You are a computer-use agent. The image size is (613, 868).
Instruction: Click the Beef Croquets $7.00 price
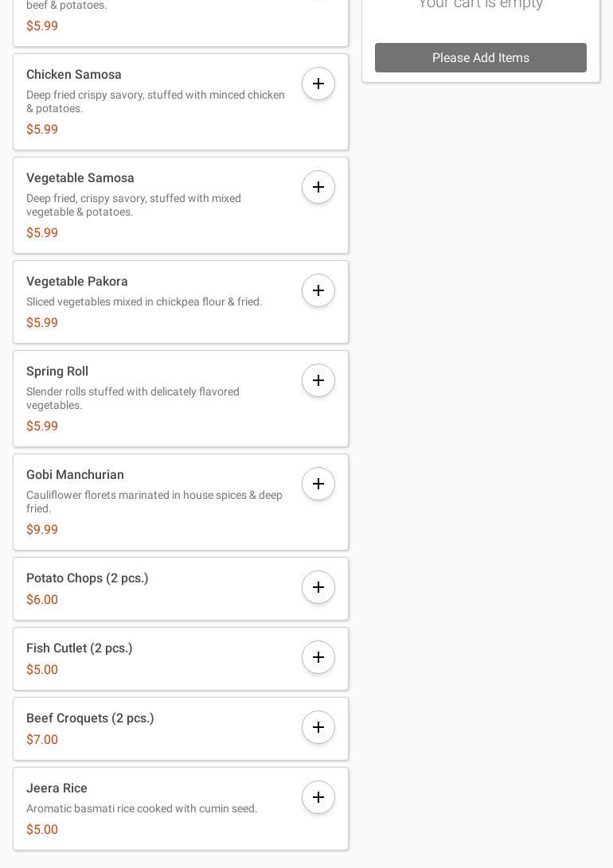42,740
